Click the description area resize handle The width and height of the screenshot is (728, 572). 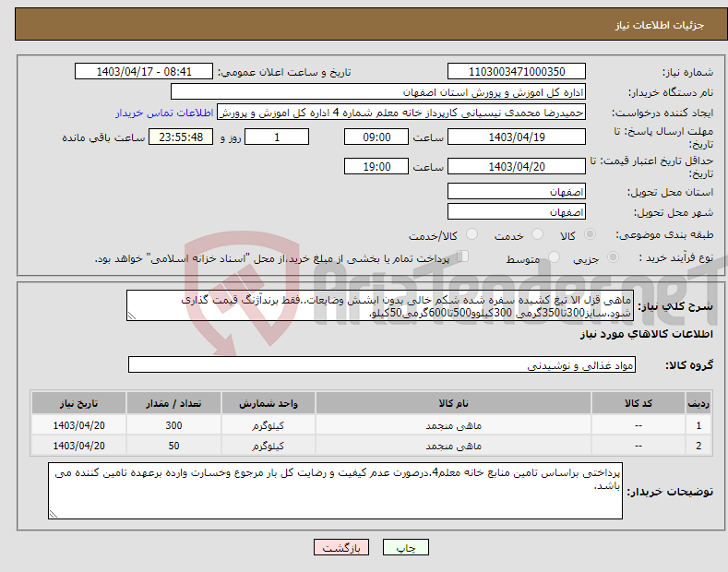coord(132,316)
